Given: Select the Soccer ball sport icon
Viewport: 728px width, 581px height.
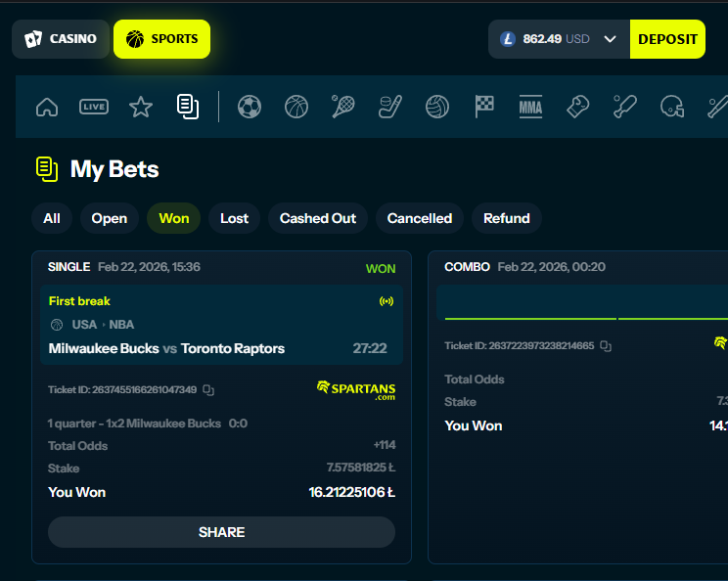Looking at the screenshot, I should click(250, 108).
